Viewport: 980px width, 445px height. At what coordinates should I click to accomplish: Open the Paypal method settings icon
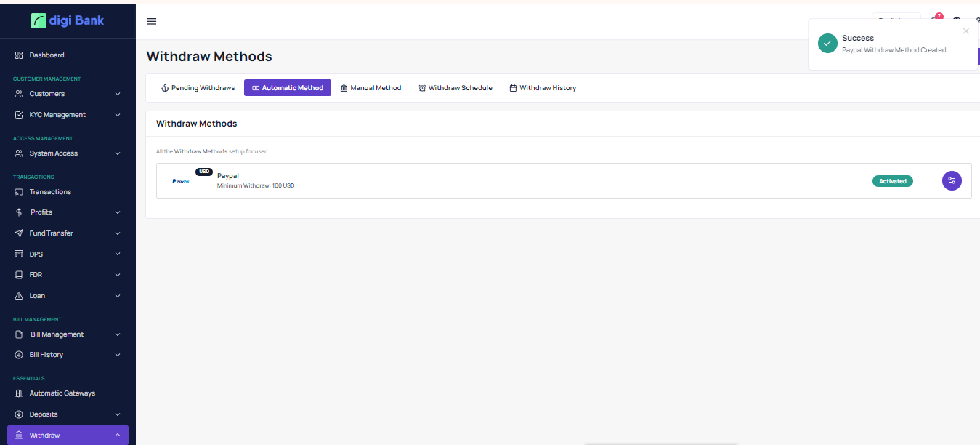952,180
